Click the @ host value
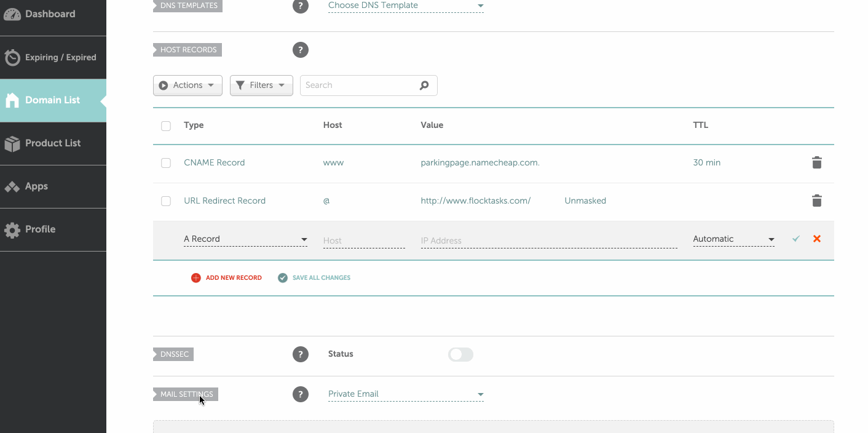This screenshot has width=868, height=433. [x=326, y=201]
